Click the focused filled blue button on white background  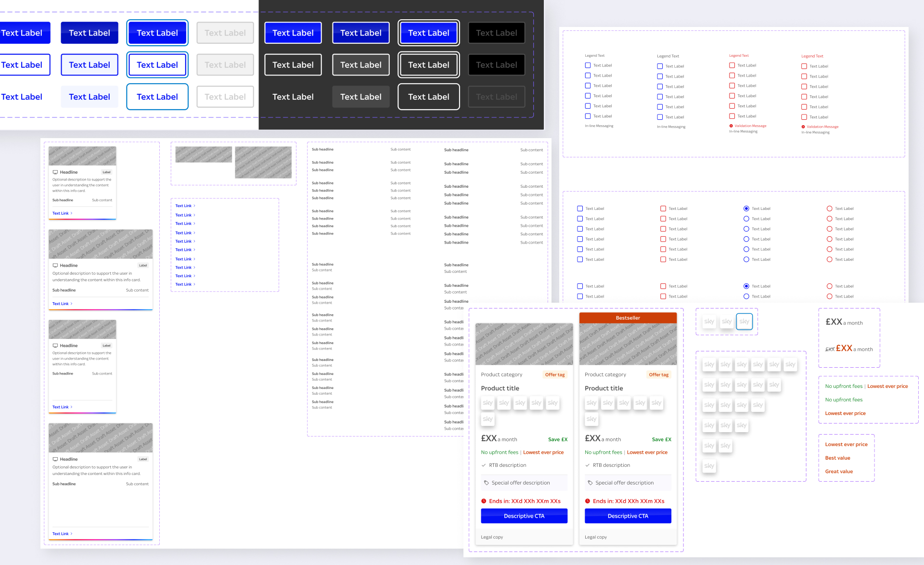point(157,33)
